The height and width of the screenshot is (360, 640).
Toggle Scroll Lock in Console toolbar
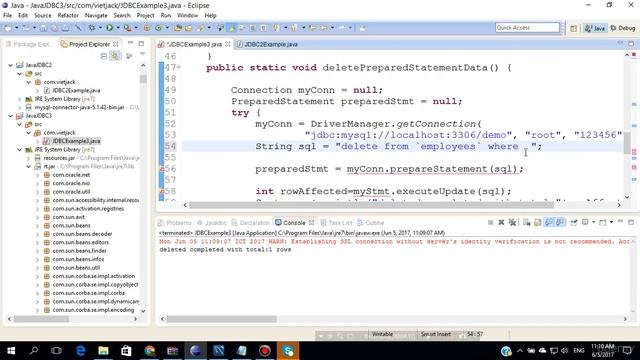coord(538,222)
